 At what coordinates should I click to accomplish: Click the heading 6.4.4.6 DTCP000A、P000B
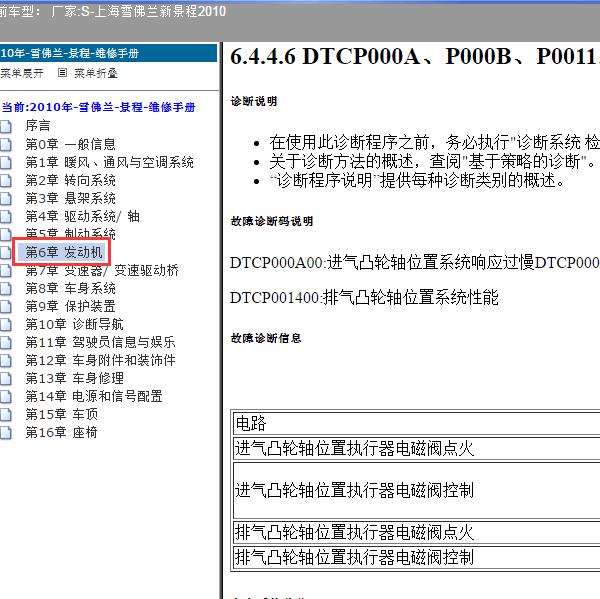(x=415, y=56)
